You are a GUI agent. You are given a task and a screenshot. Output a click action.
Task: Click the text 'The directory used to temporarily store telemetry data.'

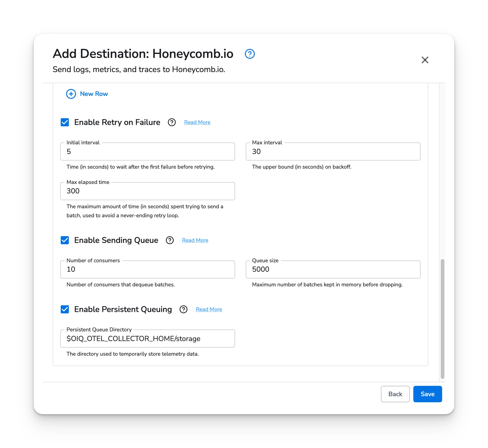[132, 354]
